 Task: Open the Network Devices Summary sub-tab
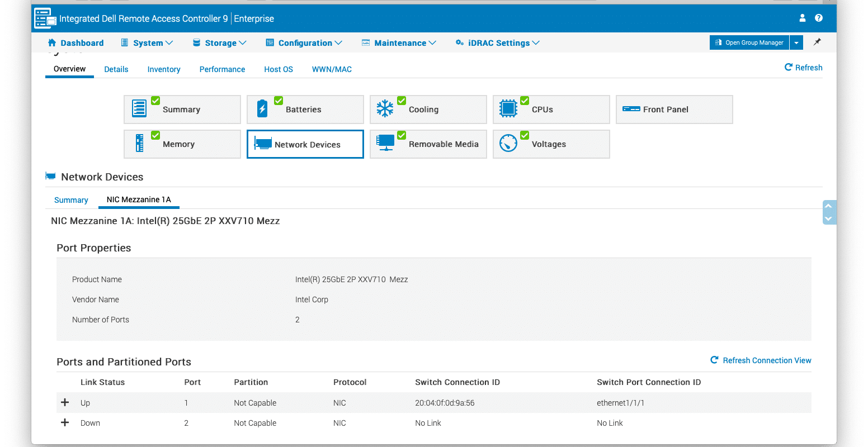[x=71, y=200]
